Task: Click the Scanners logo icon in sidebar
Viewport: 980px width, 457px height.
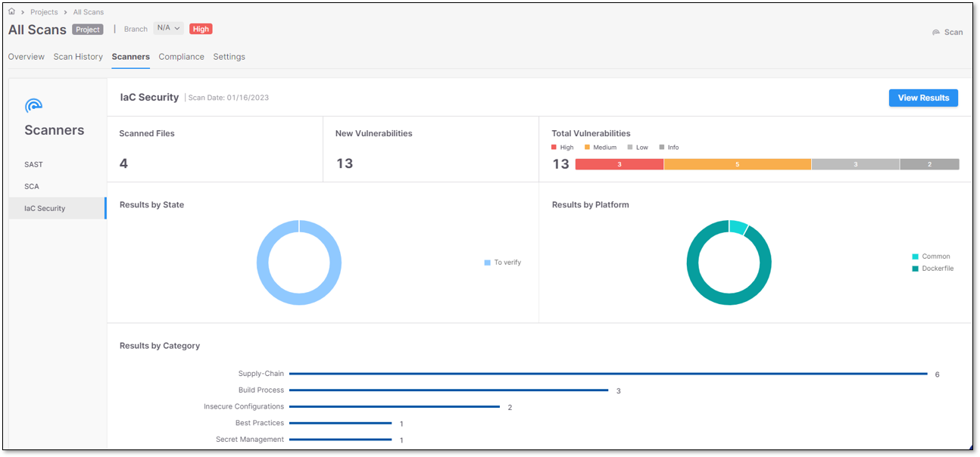Action: pyautogui.click(x=33, y=105)
